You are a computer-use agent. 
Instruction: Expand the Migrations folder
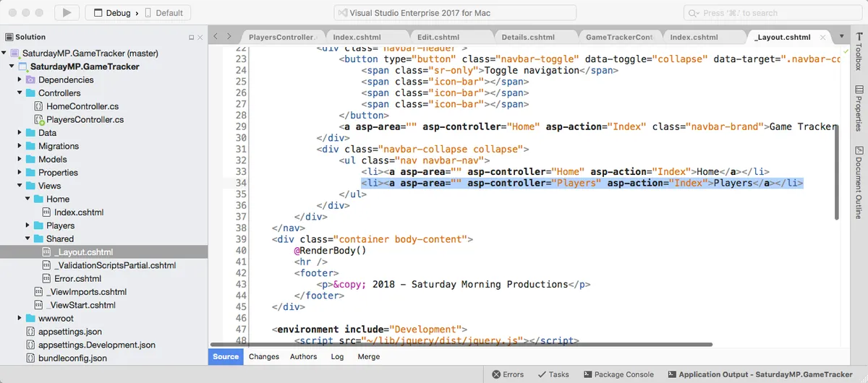point(20,146)
